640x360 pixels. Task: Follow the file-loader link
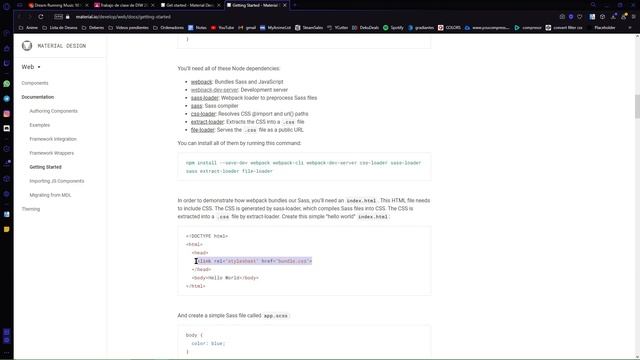click(x=202, y=130)
